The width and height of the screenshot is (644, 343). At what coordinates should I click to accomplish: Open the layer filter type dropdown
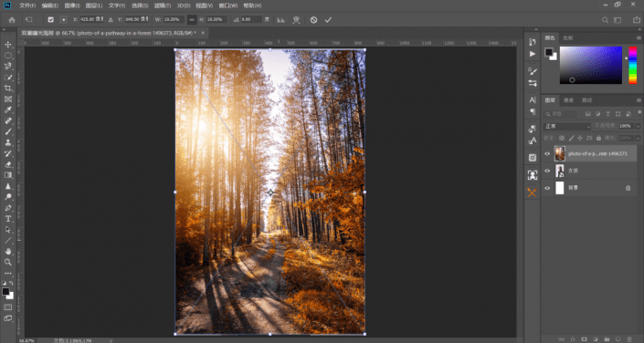point(560,114)
